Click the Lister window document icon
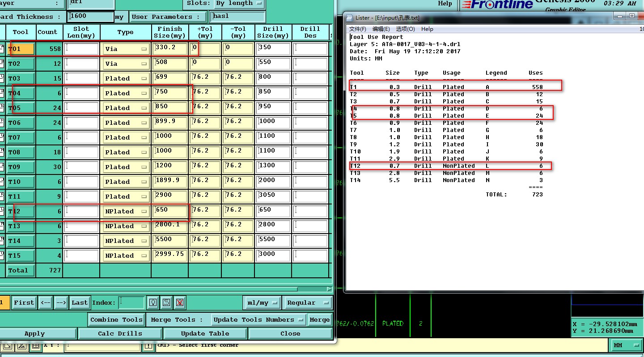Image resolution: width=644 pixels, height=357 pixels. point(350,17)
